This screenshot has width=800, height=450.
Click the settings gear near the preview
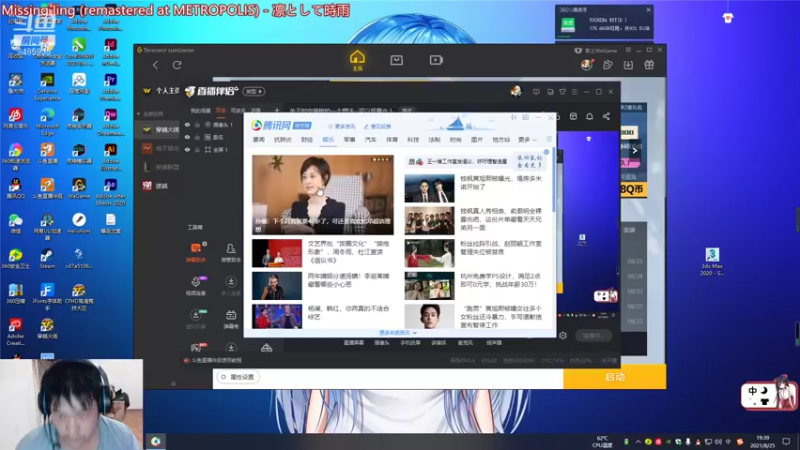(x=563, y=335)
